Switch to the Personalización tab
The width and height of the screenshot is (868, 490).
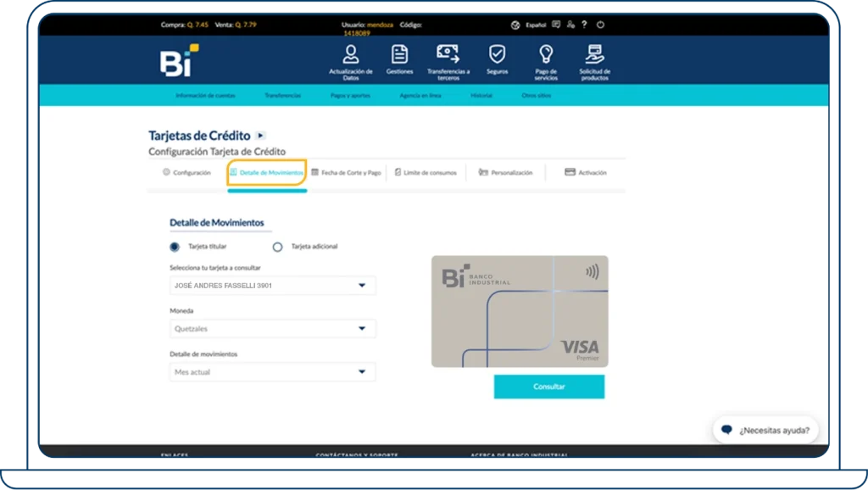point(505,173)
